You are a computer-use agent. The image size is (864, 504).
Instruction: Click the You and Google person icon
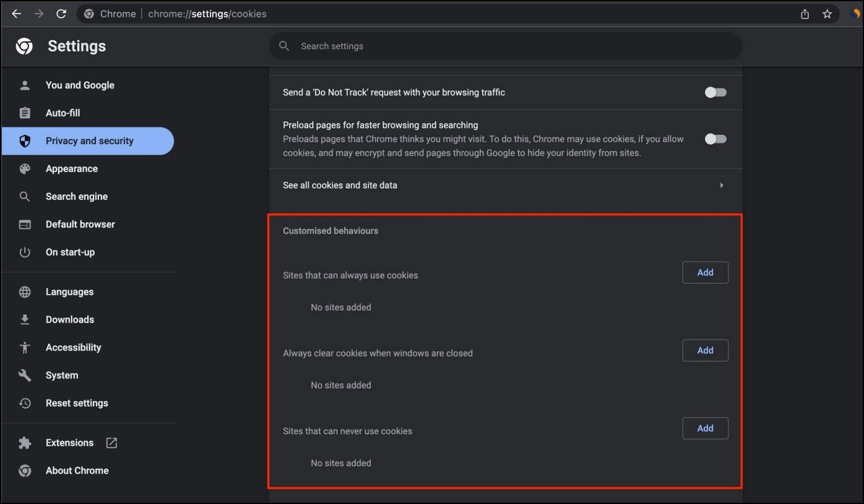pyautogui.click(x=25, y=85)
